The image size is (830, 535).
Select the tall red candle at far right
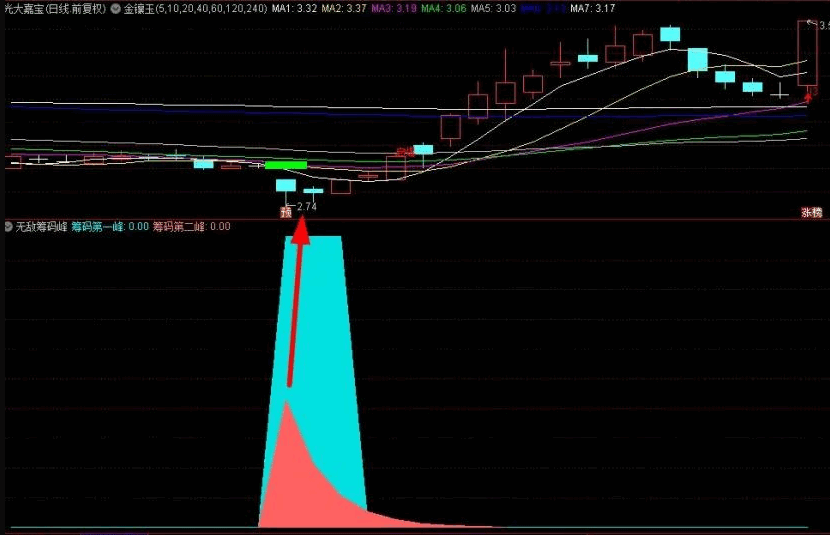(807, 53)
